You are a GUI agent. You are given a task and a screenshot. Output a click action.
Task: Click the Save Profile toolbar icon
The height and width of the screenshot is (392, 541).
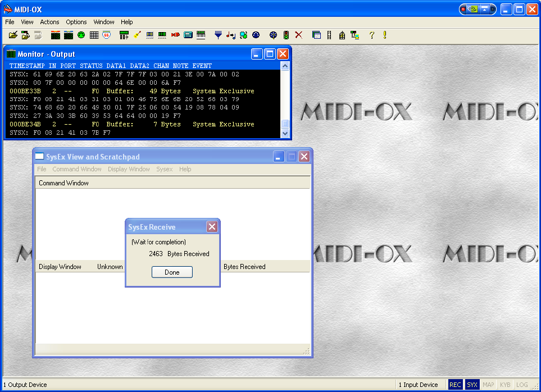pyautogui.click(x=25, y=35)
